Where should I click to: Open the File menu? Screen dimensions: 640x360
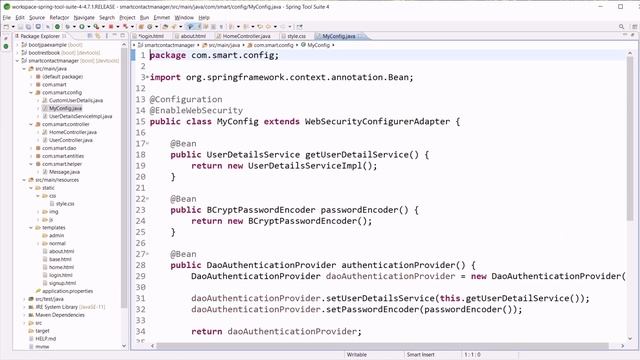click(x=7, y=18)
